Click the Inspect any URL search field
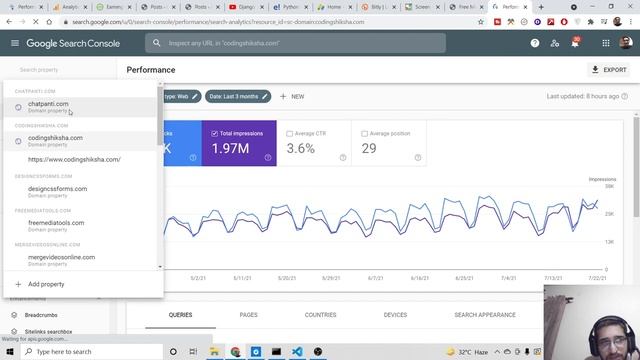This screenshot has width=640, height=360. [x=296, y=43]
